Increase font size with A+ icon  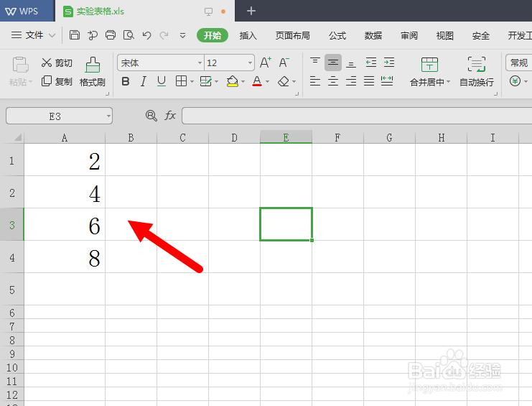pyautogui.click(x=266, y=63)
